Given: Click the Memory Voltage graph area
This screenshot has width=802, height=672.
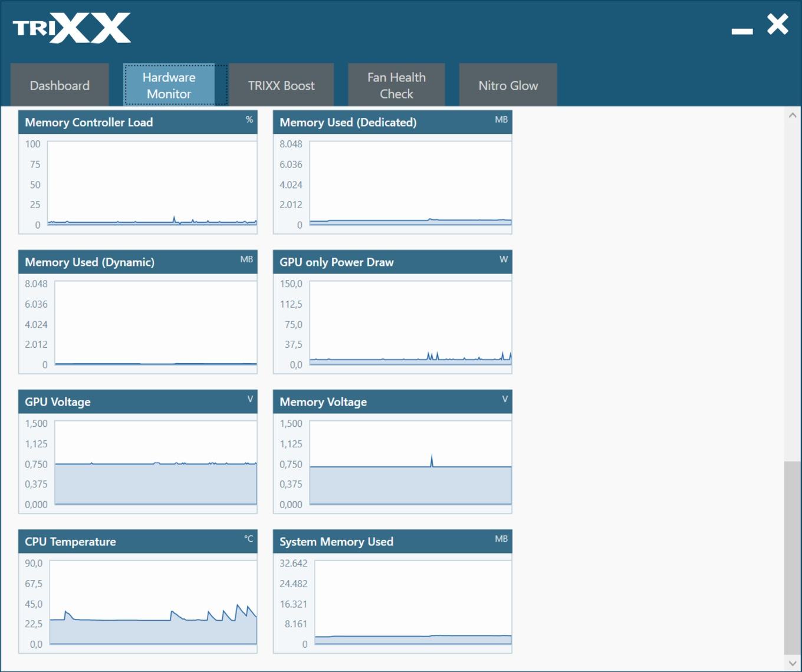Looking at the screenshot, I should (410, 462).
